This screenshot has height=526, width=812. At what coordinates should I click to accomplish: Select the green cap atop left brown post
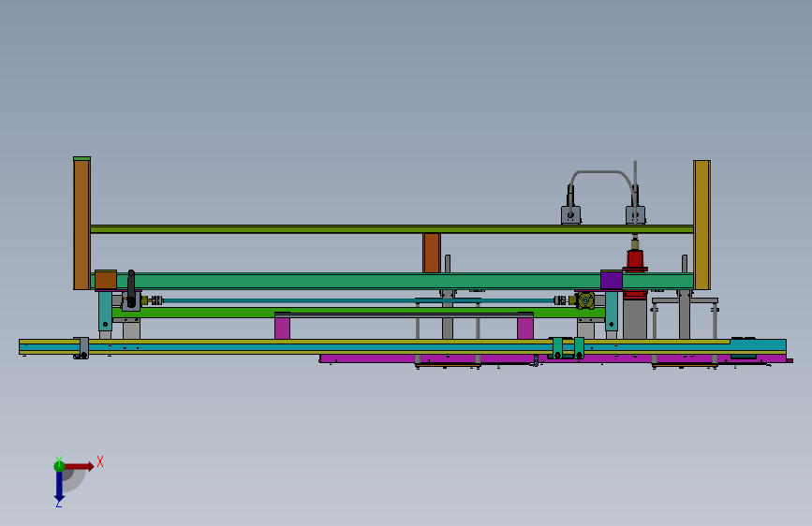[81, 158]
